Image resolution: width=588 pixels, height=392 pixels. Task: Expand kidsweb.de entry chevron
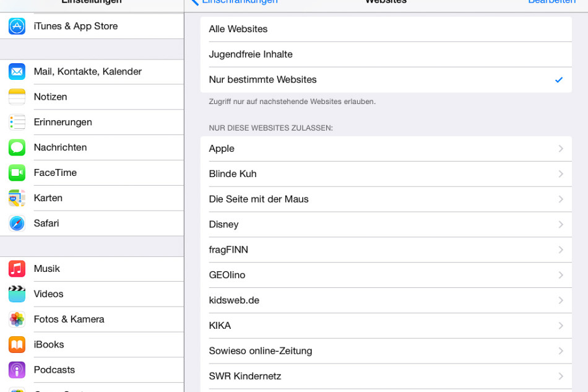click(561, 300)
